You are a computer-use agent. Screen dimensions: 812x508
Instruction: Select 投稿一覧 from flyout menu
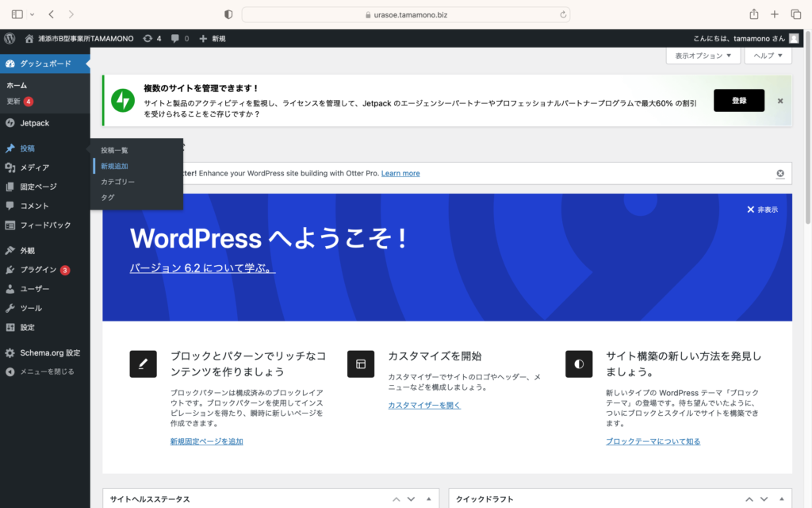click(114, 150)
